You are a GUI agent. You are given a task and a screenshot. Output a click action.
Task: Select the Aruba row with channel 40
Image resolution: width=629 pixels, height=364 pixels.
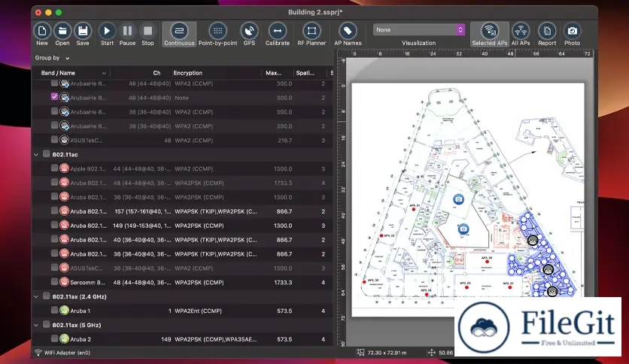[x=183, y=240]
